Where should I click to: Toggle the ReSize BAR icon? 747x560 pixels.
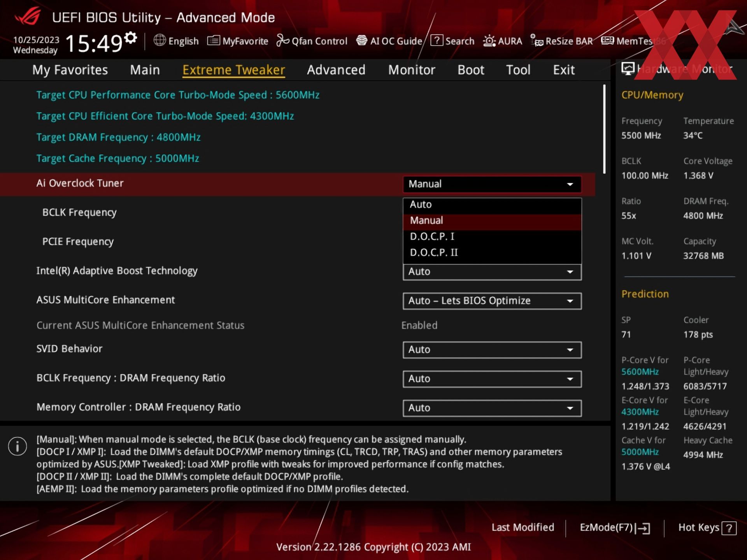537,40
